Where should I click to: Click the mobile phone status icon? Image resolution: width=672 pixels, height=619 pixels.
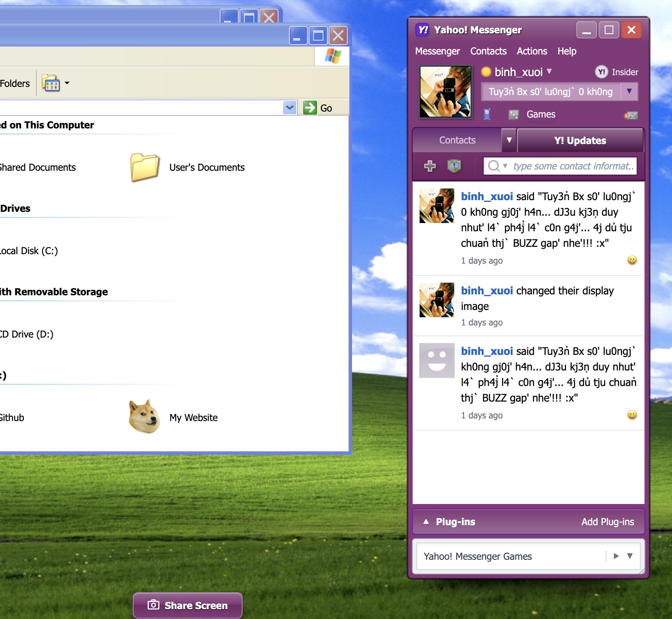pos(488,114)
